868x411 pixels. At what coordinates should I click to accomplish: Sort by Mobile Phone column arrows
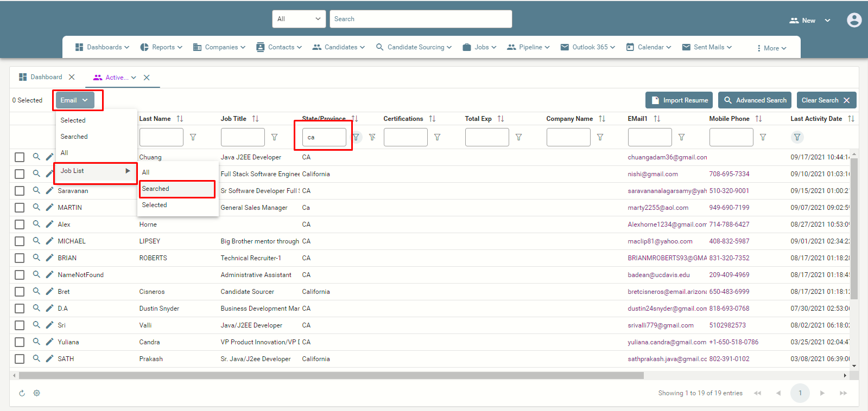pyautogui.click(x=758, y=119)
